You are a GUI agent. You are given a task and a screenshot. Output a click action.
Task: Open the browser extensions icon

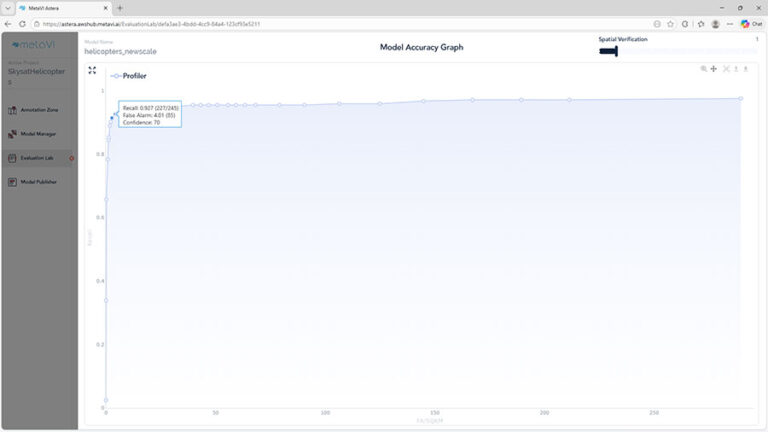pyautogui.click(x=685, y=24)
